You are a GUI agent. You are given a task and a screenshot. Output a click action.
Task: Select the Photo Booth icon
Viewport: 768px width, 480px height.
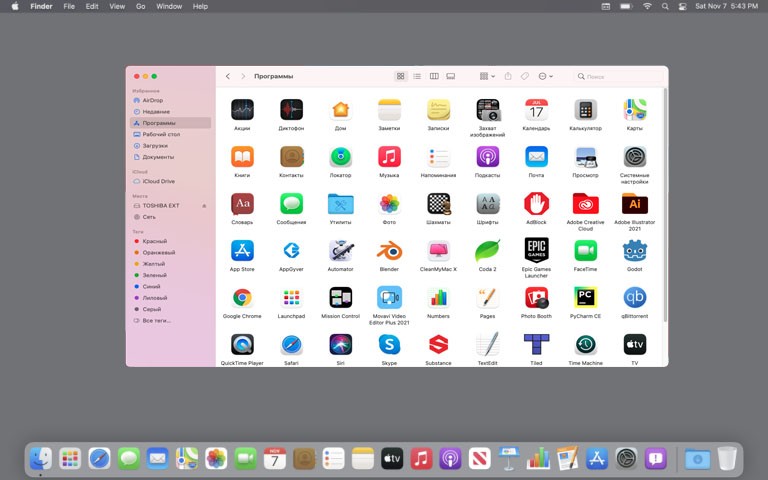click(x=536, y=297)
